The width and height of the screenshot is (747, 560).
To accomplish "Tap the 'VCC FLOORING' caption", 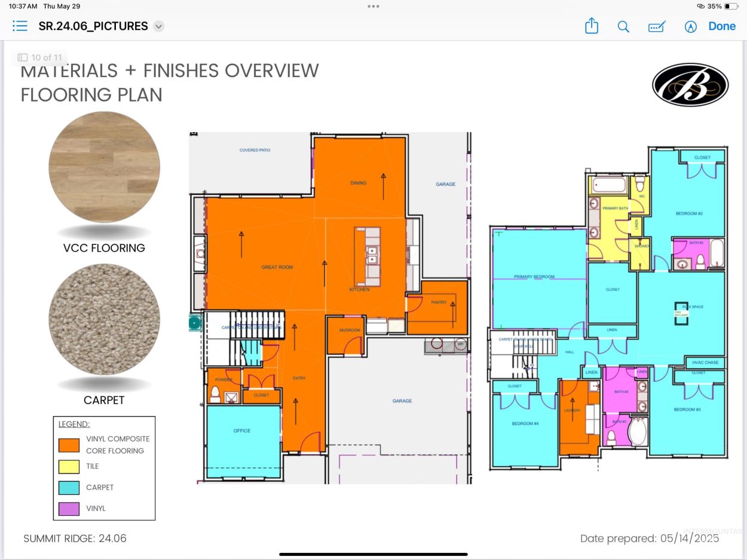I will tap(104, 248).
